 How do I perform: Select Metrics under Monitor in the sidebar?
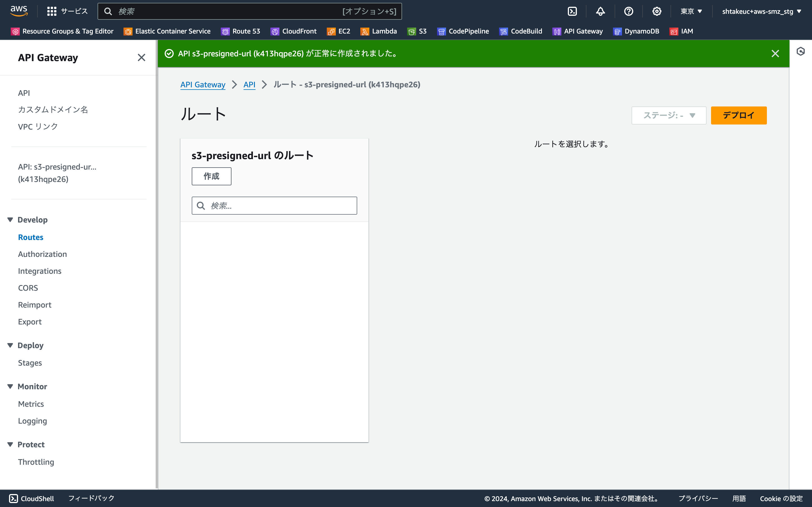click(31, 404)
